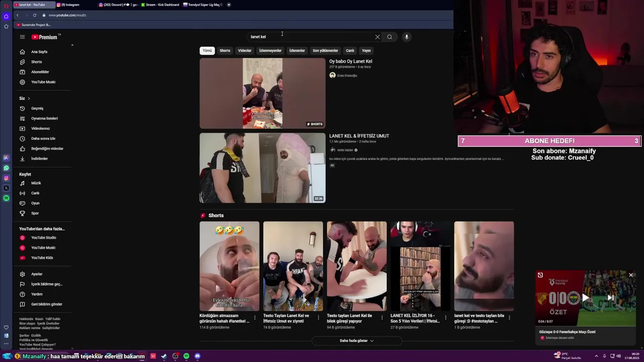Filter results by Videolar chip

[x=245, y=50]
